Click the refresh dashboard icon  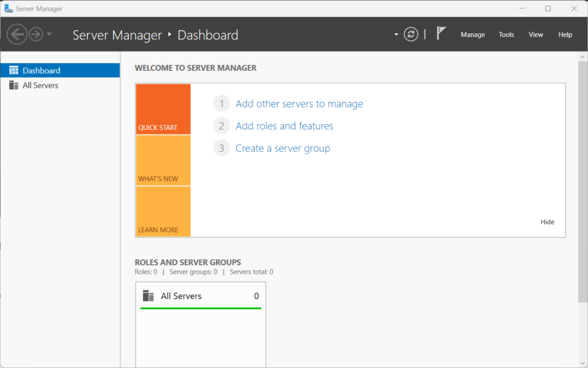tap(411, 34)
